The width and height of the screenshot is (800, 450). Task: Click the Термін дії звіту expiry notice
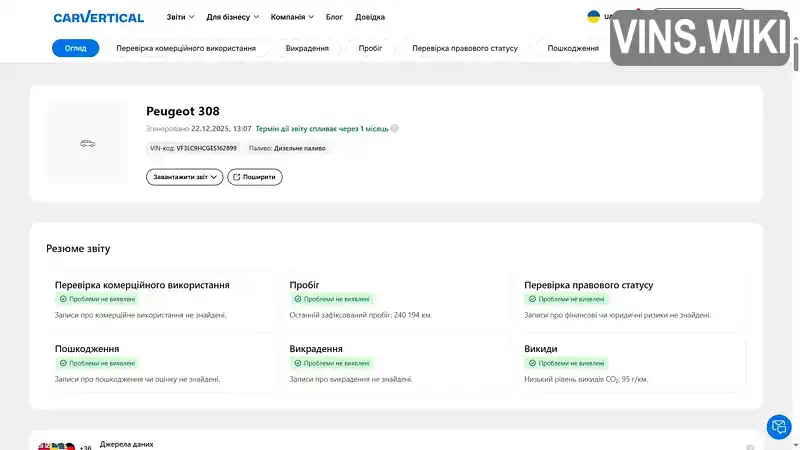[322, 129]
